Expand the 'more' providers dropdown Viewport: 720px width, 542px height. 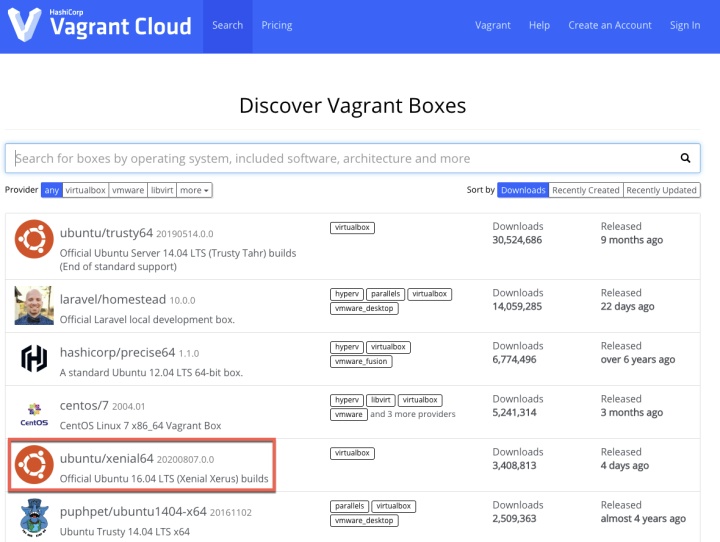pyautogui.click(x=194, y=190)
